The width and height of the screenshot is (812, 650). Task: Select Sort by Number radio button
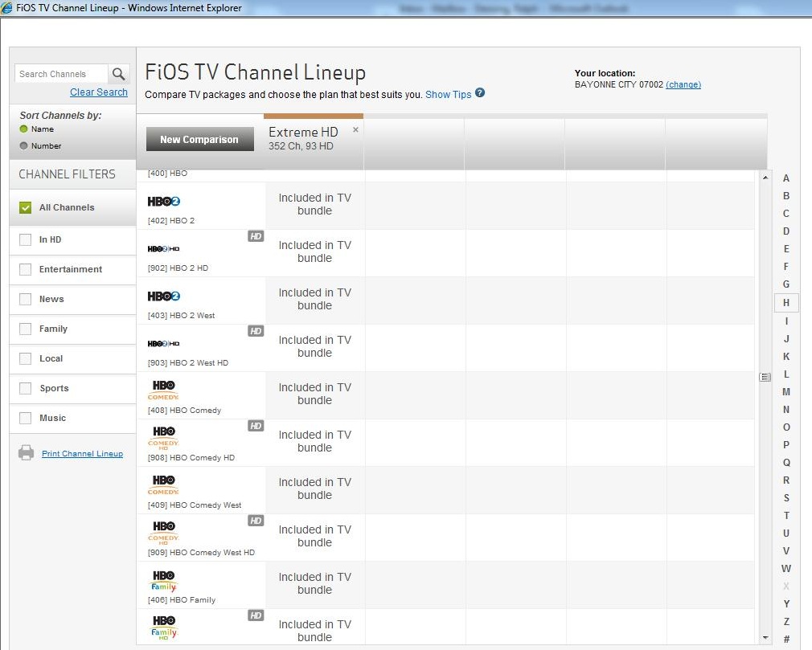point(23,145)
